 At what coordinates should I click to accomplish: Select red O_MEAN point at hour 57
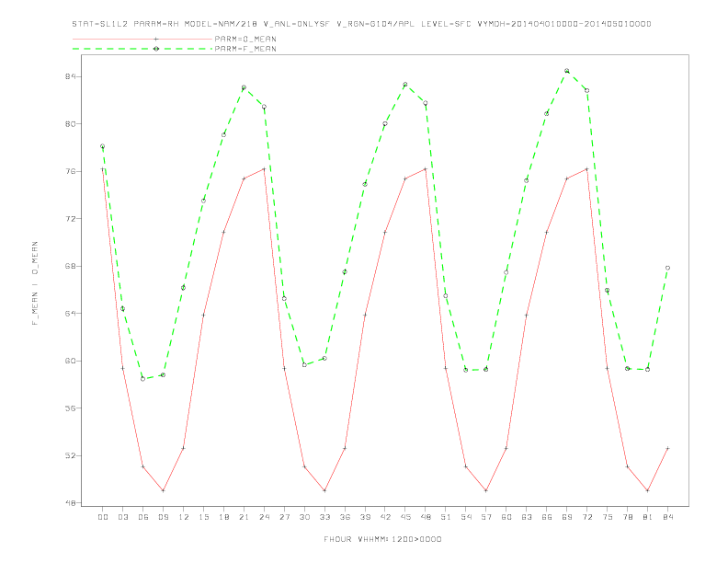coord(486,490)
